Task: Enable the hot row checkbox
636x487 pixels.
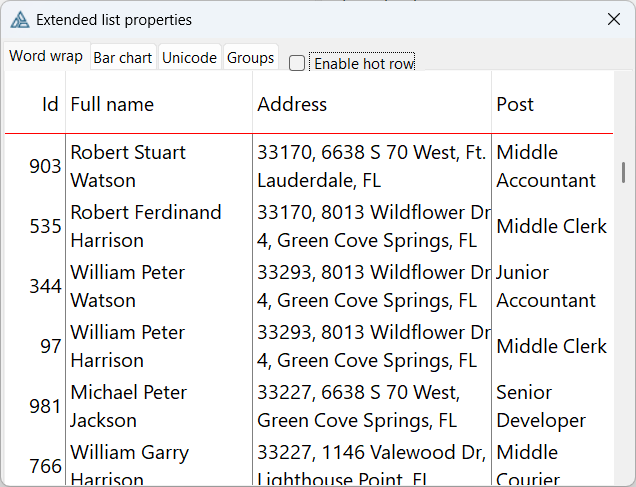Action: [x=297, y=64]
